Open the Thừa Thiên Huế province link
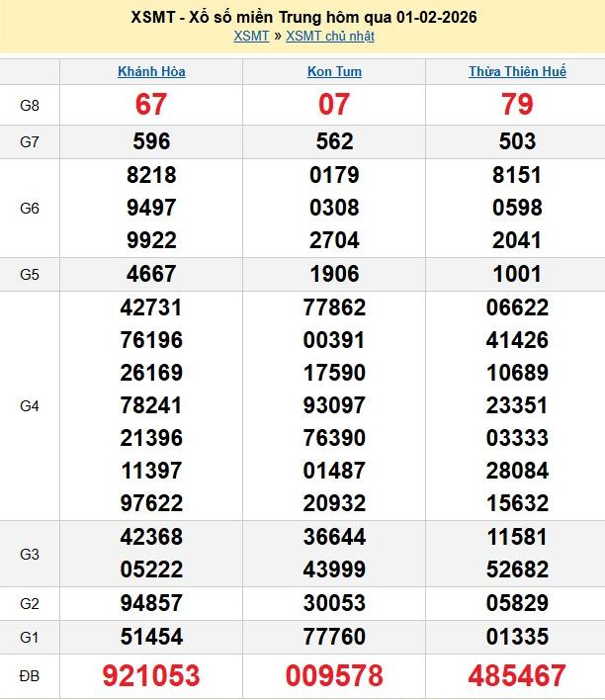The height and width of the screenshot is (700, 605). coord(517,71)
